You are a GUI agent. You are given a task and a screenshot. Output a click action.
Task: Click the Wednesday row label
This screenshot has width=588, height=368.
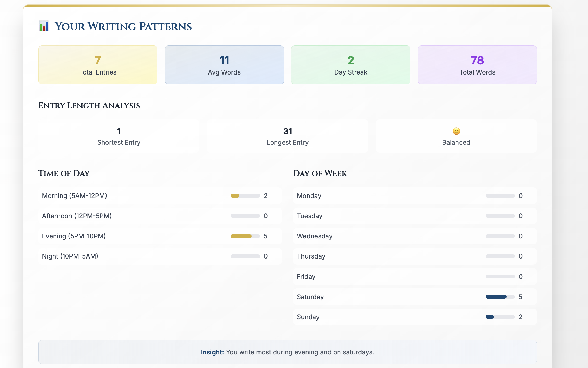click(x=314, y=236)
